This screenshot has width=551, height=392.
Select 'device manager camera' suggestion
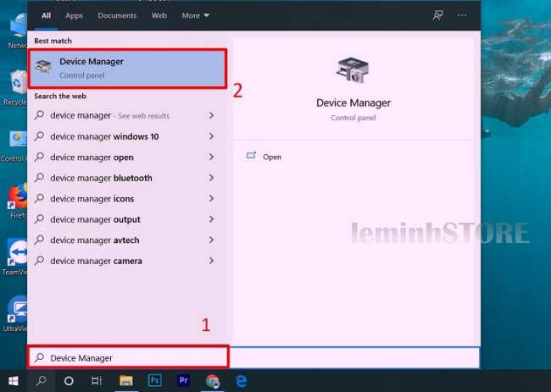pyautogui.click(x=125, y=261)
